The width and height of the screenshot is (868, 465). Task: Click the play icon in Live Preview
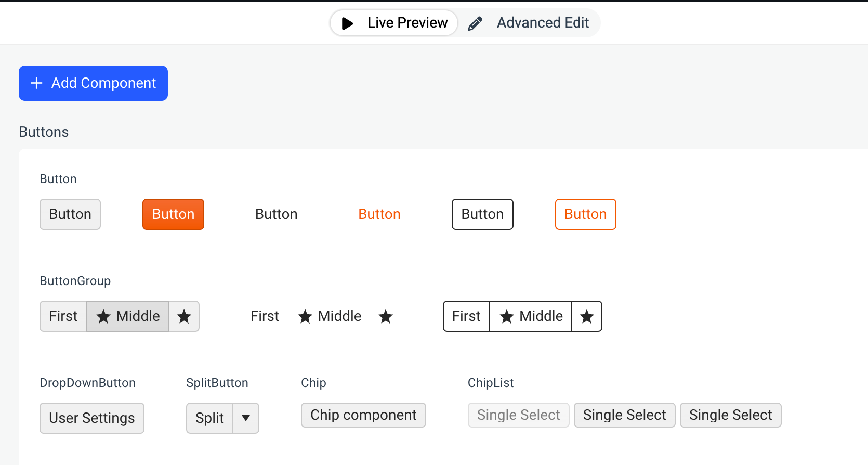[x=347, y=23]
